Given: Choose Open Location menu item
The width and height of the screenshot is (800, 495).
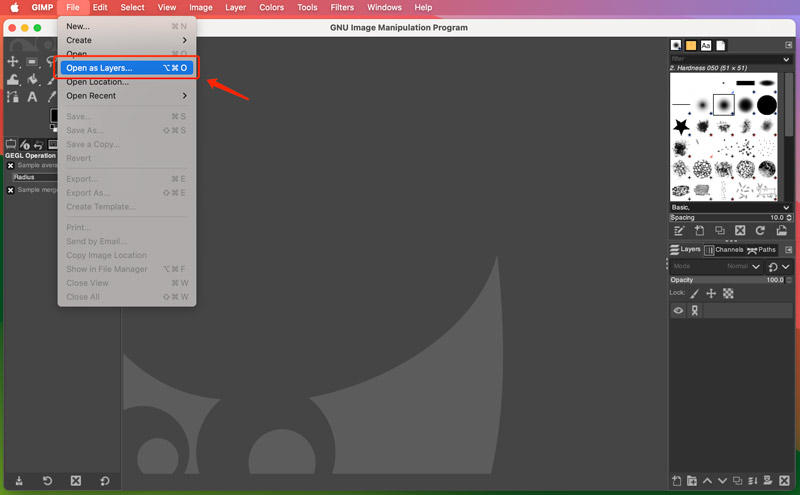Looking at the screenshot, I should [x=127, y=82].
